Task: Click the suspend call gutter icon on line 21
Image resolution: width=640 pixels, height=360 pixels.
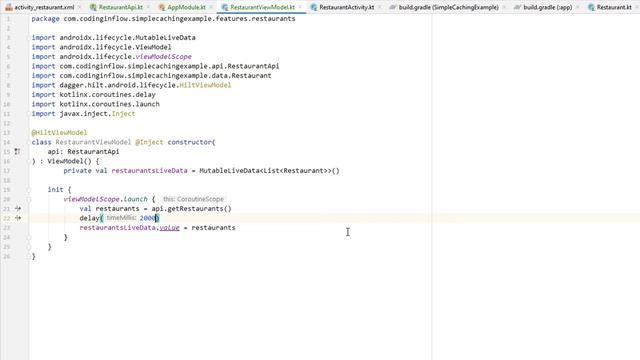Action: pyautogui.click(x=18, y=209)
